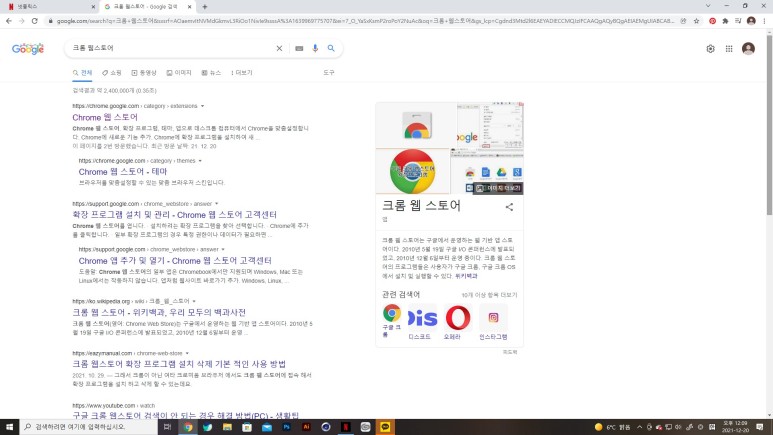Open the Windows Start menu
The image size is (773, 435).
[9, 427]
